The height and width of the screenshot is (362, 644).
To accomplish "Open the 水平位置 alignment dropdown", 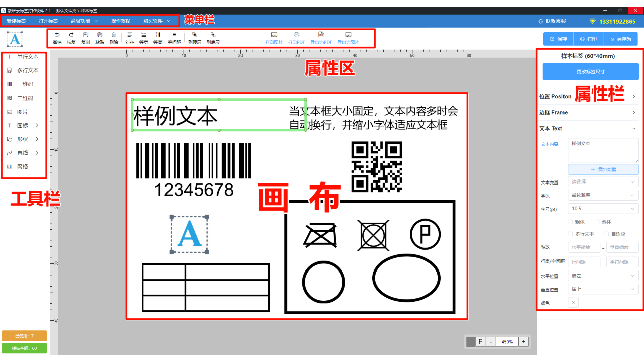I will pyautogui.click(x=603, y=275).
